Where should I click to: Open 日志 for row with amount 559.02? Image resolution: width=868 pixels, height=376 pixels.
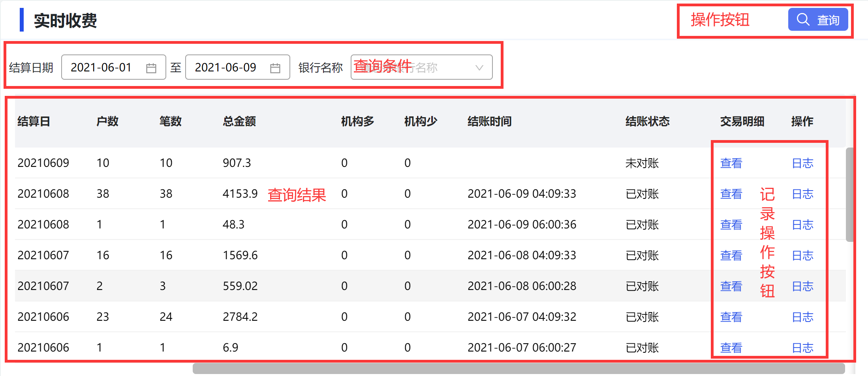click(x=802, y=286)
